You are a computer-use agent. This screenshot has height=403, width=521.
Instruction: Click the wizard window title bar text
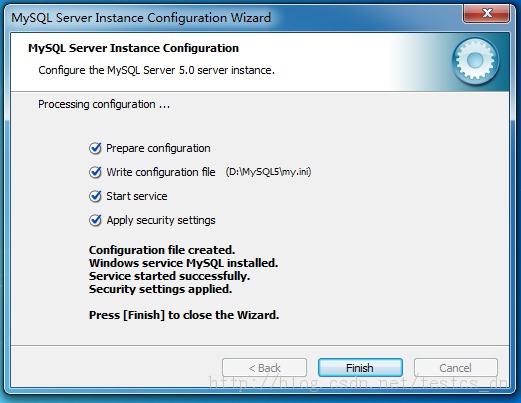[x=141, y=18]
